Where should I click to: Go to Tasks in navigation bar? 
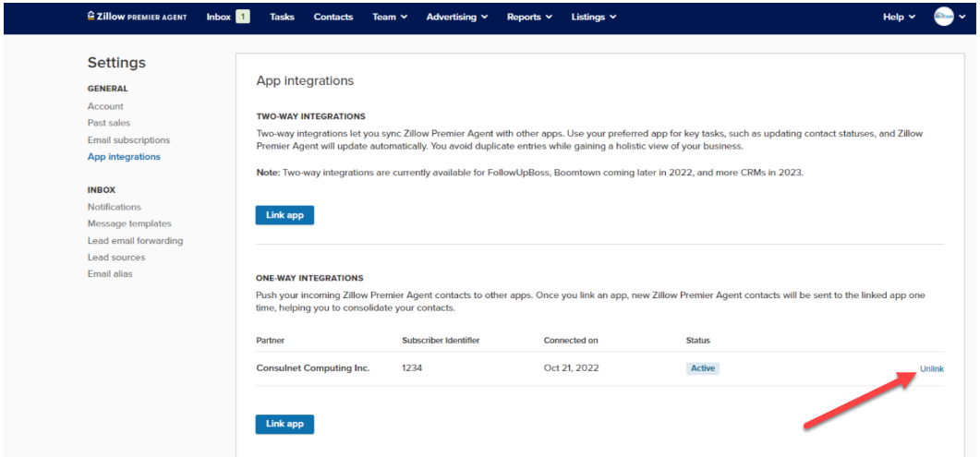[282, 17]
